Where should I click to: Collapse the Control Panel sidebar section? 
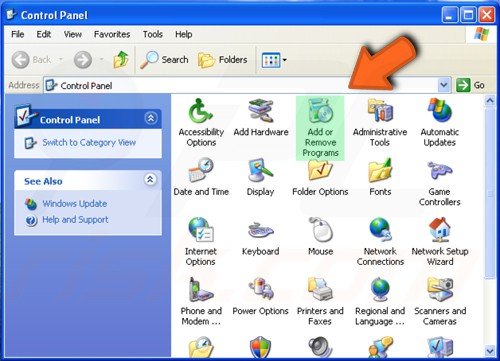(x=151, y=118)
